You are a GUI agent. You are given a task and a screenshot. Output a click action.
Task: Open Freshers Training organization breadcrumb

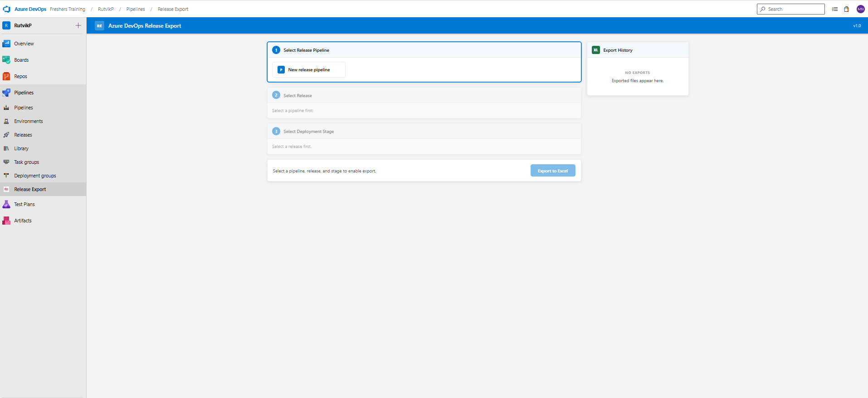click(68, 9)
